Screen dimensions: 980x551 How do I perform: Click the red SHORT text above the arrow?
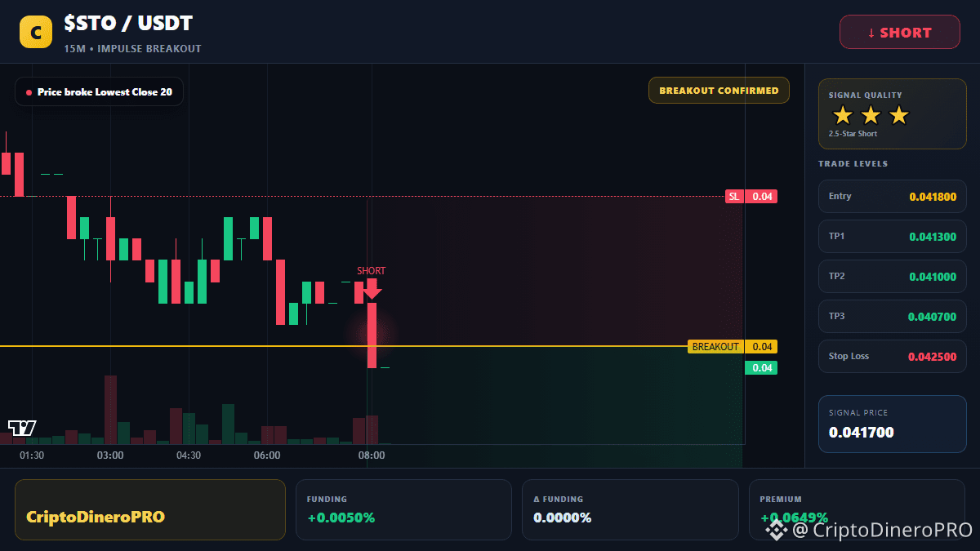pos(371,271)
